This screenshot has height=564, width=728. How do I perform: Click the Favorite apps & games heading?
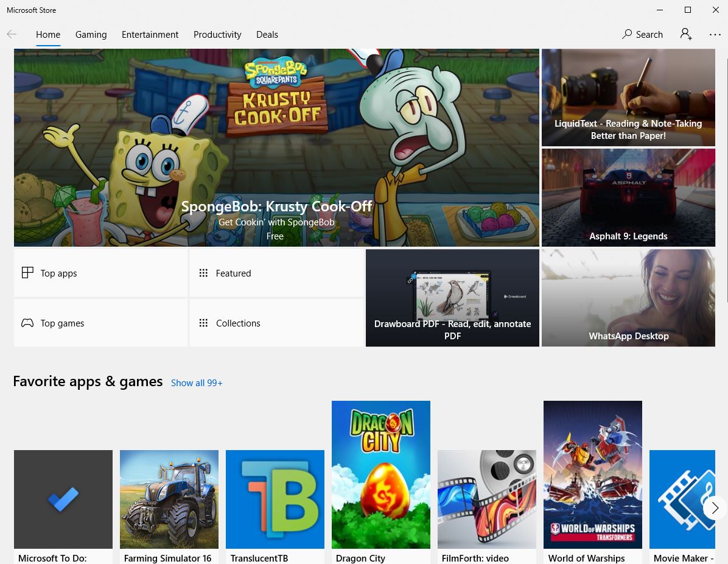88,381
